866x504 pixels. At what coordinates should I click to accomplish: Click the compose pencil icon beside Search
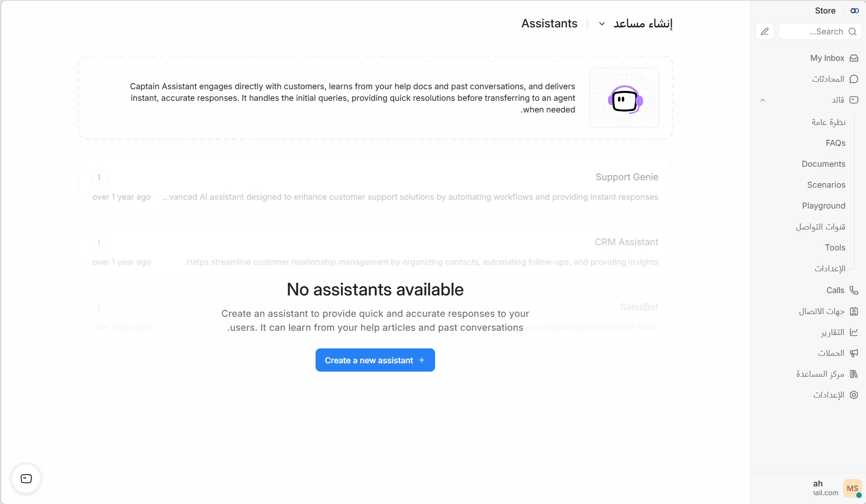click(765, 32)
